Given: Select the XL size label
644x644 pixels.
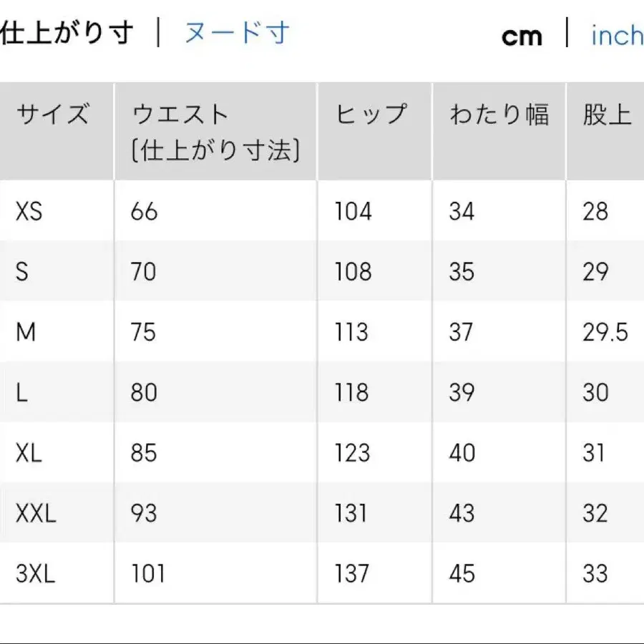Looking at the screenshot, I should tap(27, 453).
